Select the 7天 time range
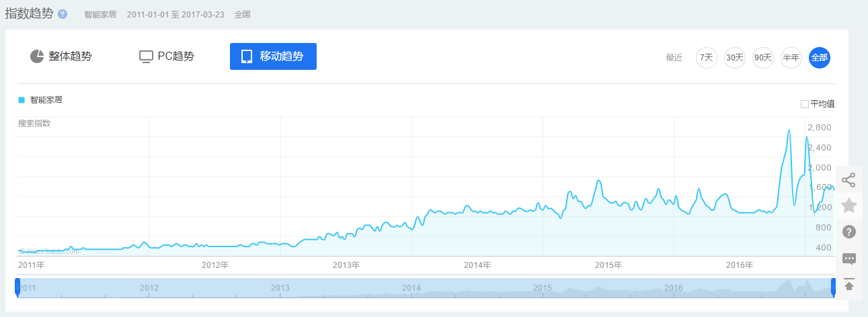This screenshot has width=868, height=317. (x=706, y=58)
